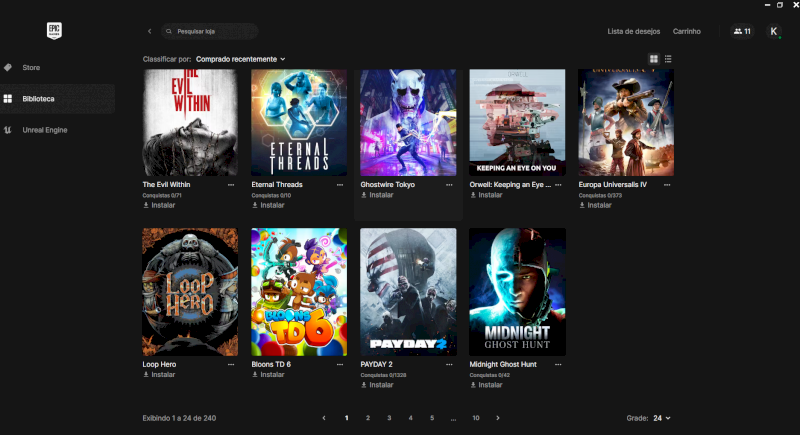800x435 pixels.
Task: Switch to list view
Action: [668, 59]
